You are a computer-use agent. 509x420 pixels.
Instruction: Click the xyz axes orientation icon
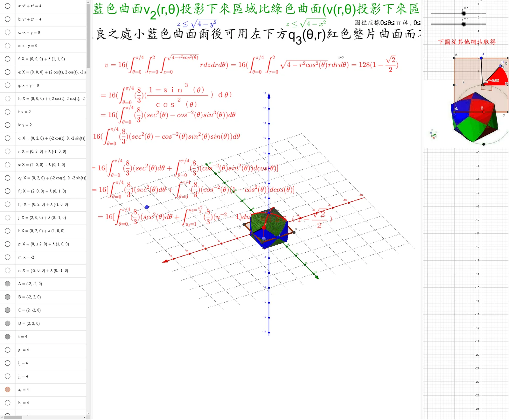point(433,134)
